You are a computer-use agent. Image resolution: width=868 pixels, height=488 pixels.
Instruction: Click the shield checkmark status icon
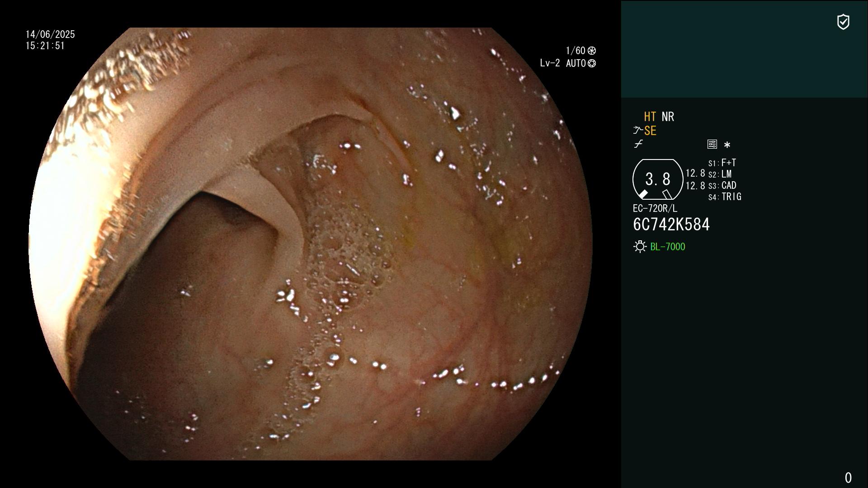point(843,22)
